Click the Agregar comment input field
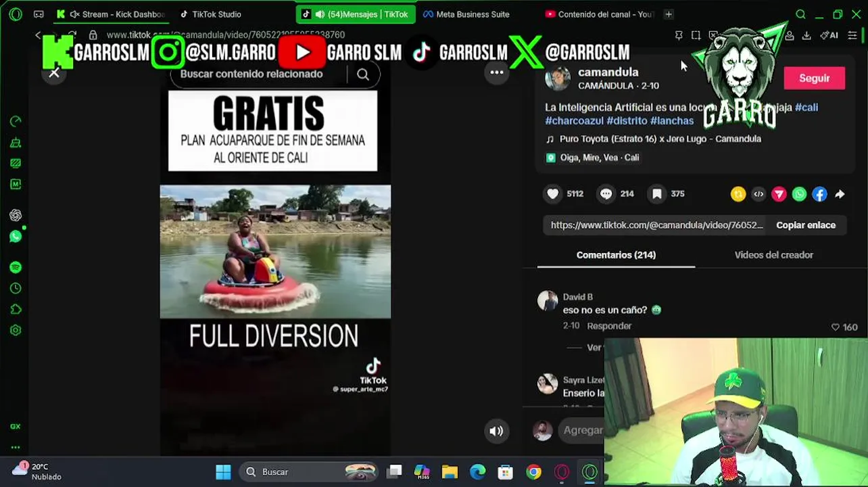The image size is (868, 487). tap(582, 430)
